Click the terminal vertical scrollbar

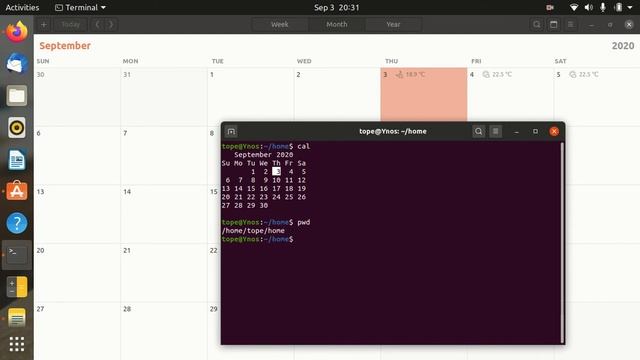tap(562, 243)
